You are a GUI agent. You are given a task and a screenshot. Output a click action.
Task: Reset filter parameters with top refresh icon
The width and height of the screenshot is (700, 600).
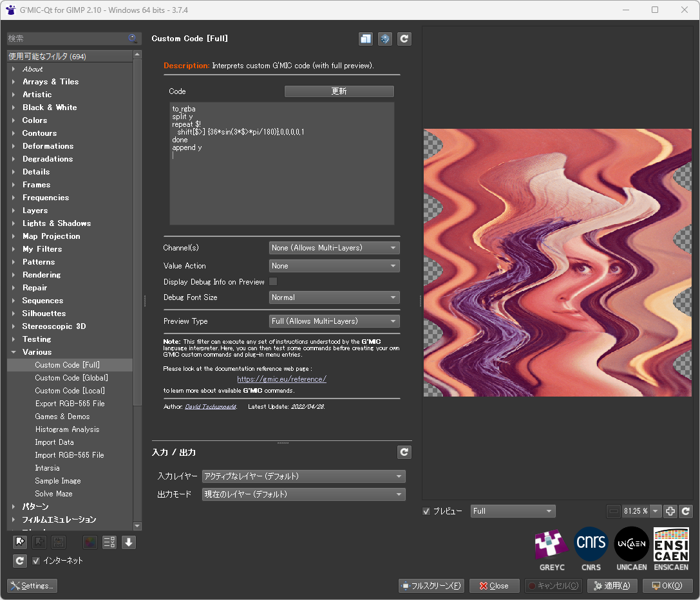pos(404,39)
